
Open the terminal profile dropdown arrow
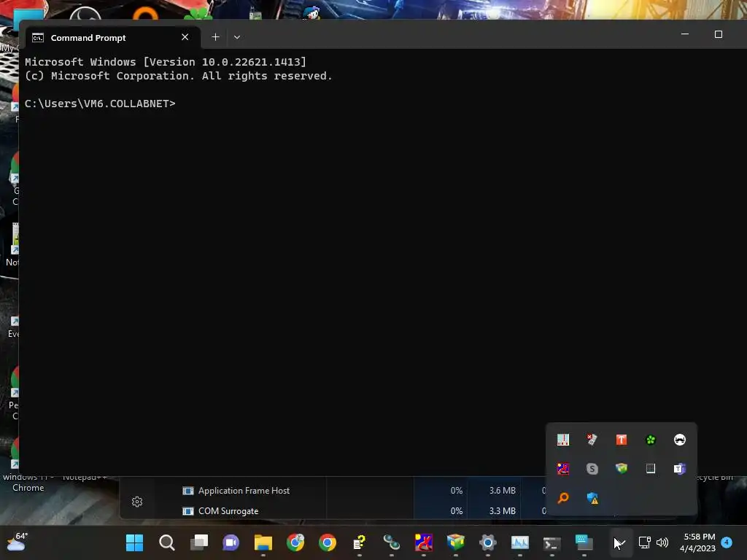(237, 37)
